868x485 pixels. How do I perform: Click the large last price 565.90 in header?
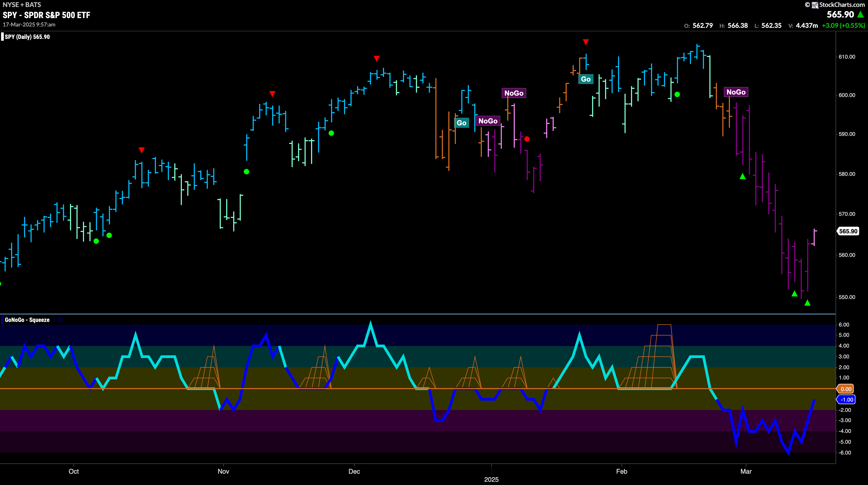tap(840, 14)
